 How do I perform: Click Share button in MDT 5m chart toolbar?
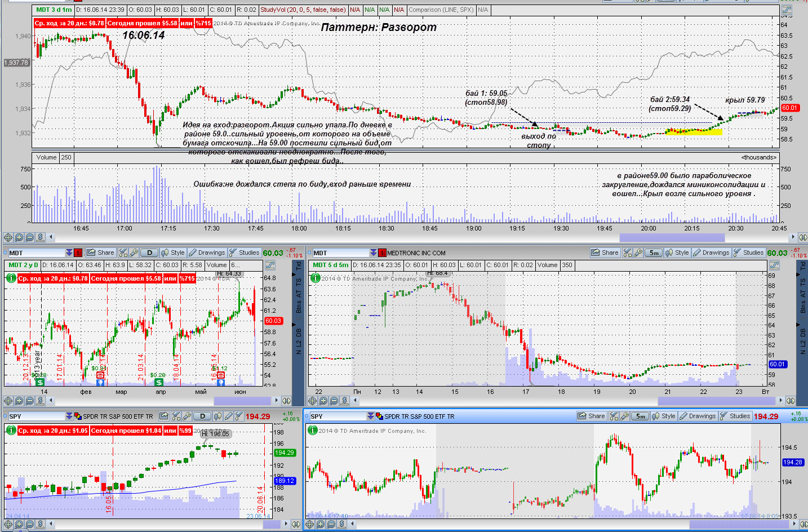click(605, 252)
